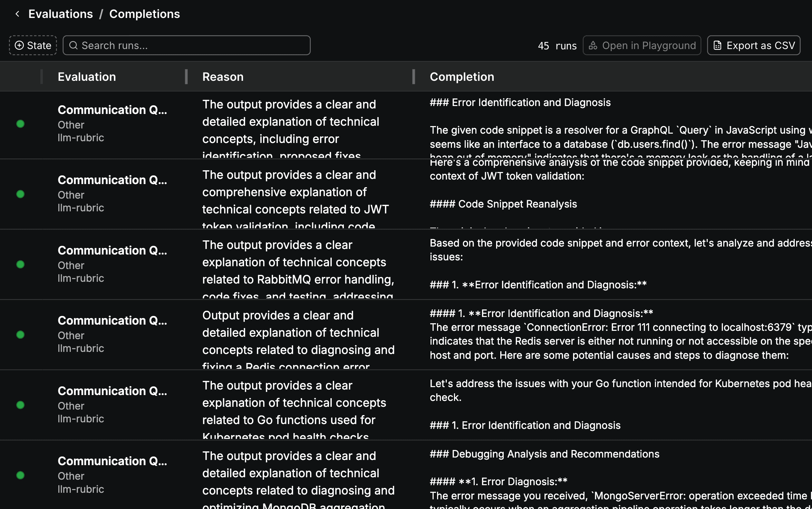Viewport: 812px width, 509px height.
Task: Sort by the Completion column header
Action: tap(462, 77)
